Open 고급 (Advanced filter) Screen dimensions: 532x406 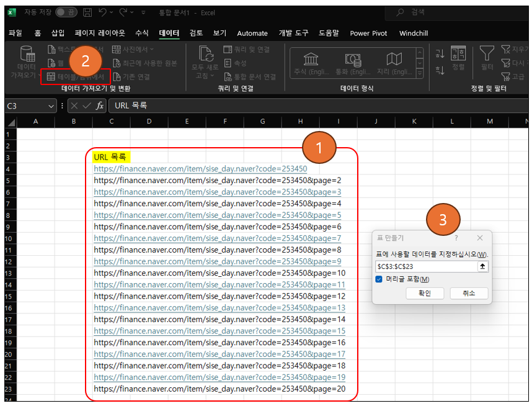pyautogui.click(x=513, y=77)
